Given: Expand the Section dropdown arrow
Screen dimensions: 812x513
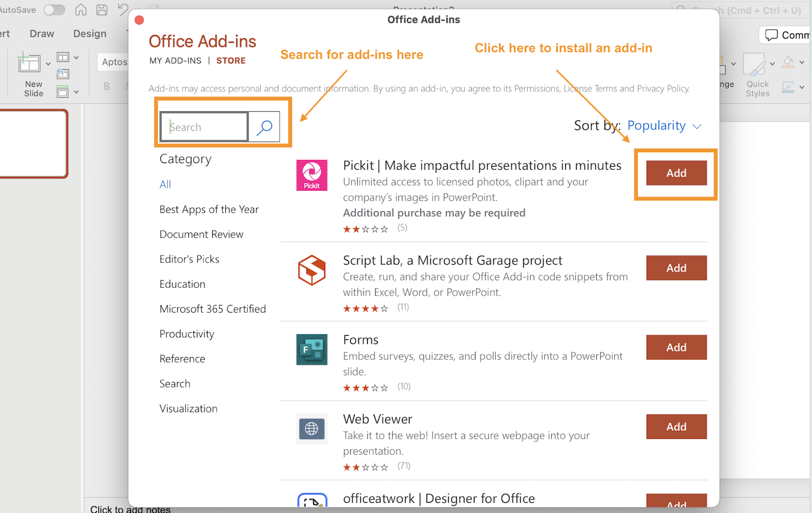Looking at the screenshot, I should point(76,92).
